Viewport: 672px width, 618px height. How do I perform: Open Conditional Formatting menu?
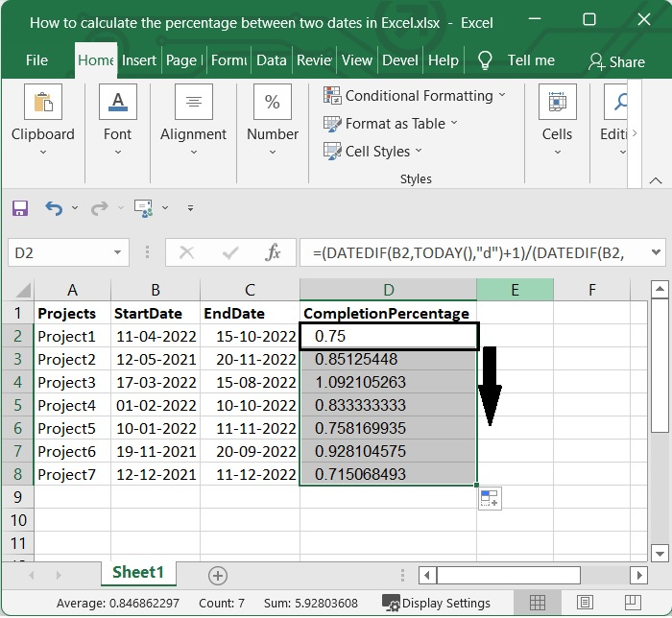coord(415,96)
